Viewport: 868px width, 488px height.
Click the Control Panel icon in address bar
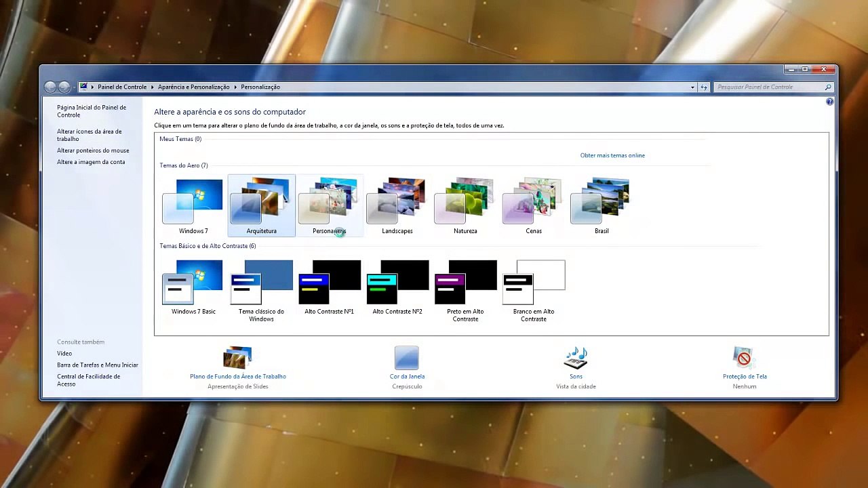coord(83,87)
